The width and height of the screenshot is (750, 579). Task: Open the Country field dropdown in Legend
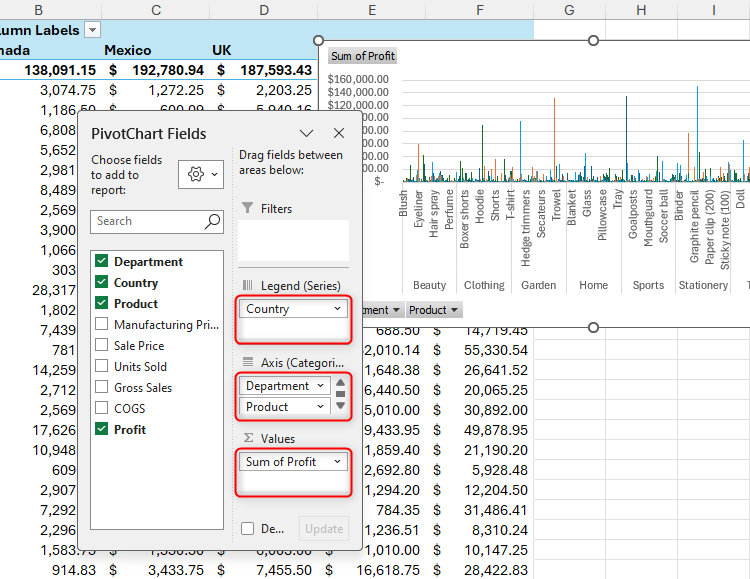(x=337, y=309)
